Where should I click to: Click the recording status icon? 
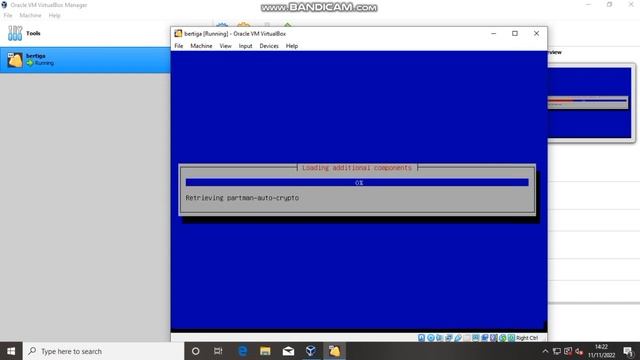click(x=485, y=338)
